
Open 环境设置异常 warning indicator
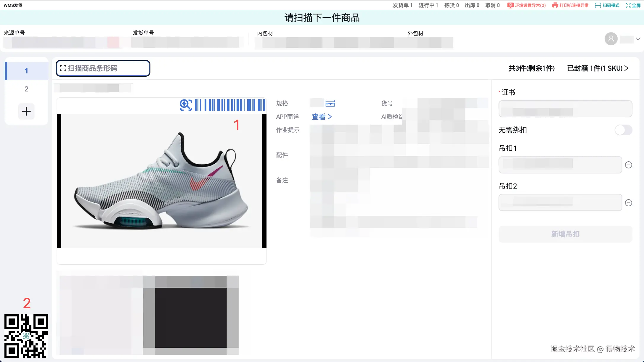[526, 5]
